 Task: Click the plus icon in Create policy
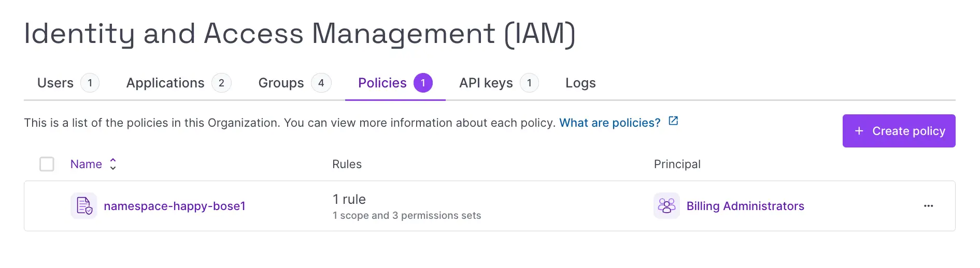point(859,131)
